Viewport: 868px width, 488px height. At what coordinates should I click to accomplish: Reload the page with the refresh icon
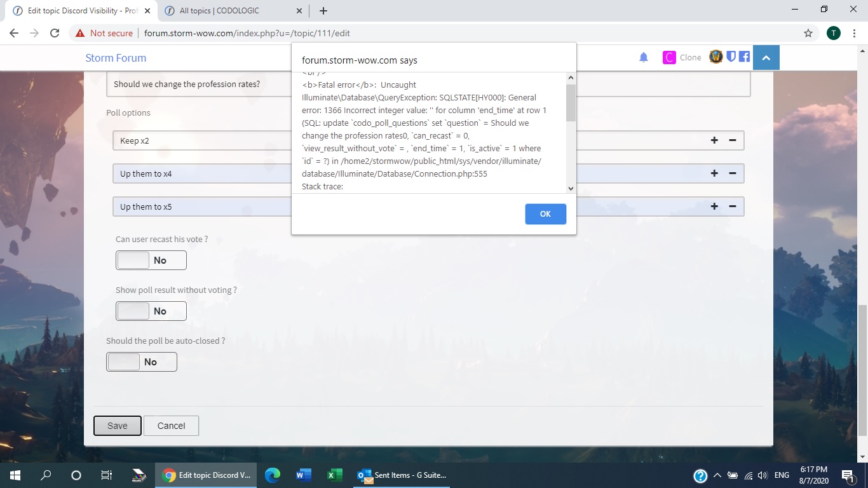[x=55, y=33]
